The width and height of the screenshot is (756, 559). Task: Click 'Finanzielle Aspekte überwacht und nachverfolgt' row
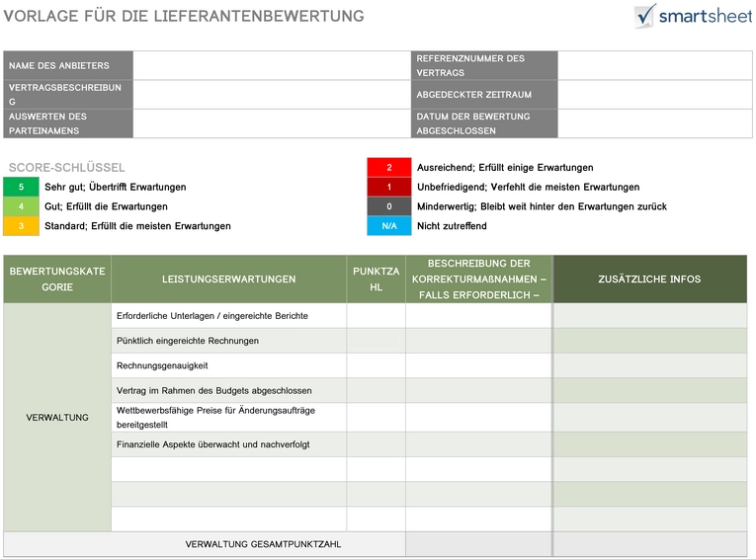pyautogui.click(x=229, y=444)
